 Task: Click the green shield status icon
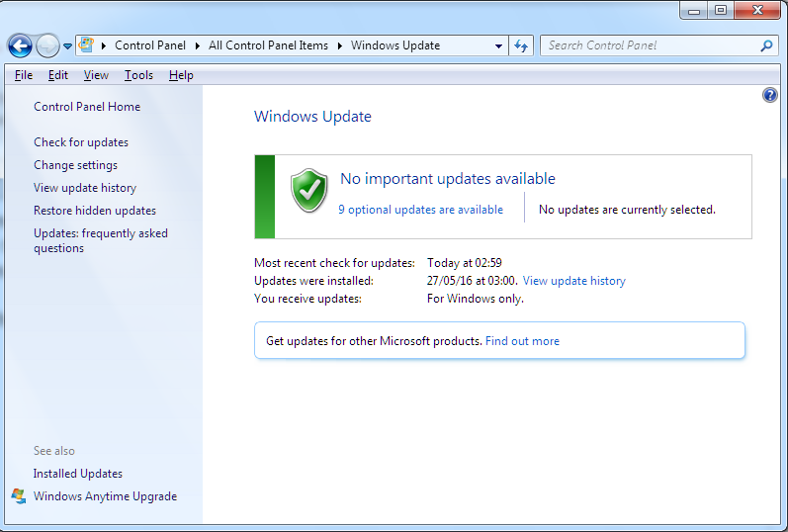click(309, 191)
